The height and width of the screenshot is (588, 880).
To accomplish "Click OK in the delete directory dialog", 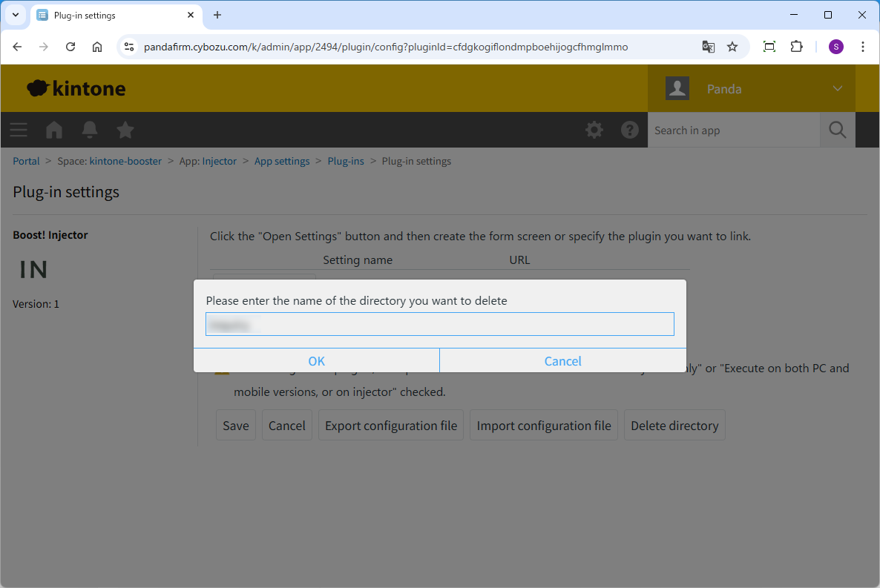I will pos(316,361).
